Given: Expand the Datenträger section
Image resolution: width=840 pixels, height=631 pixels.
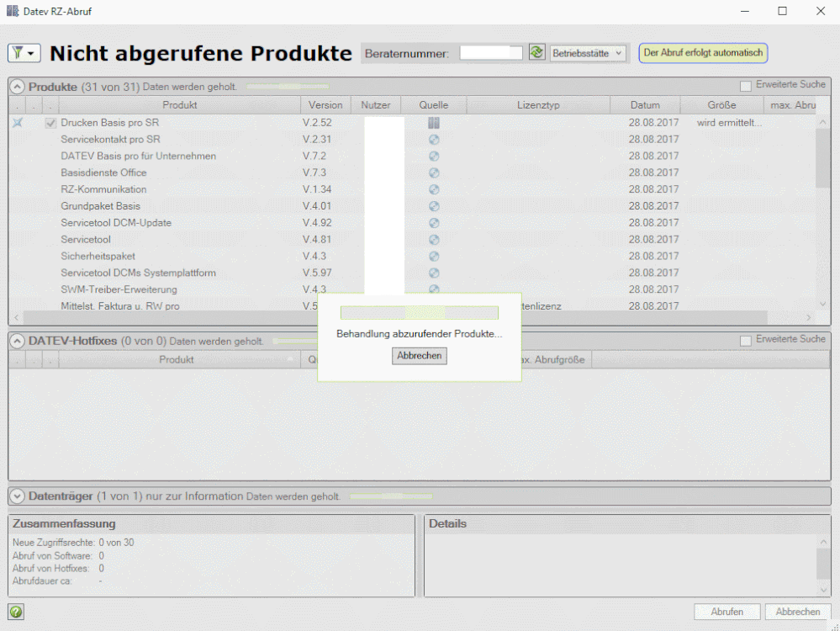Looking at the screenshot, I should pyautogui.click(x=17, y=496).
